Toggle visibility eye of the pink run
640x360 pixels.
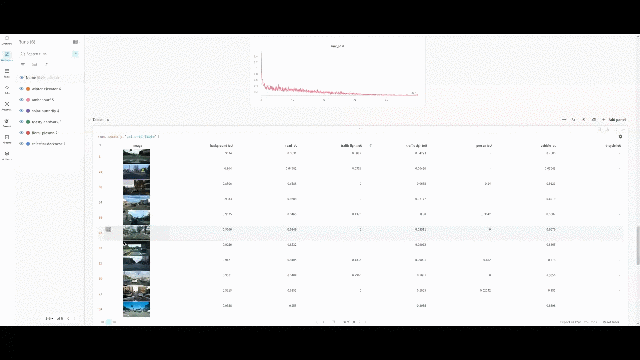click(x=22, y=100)
